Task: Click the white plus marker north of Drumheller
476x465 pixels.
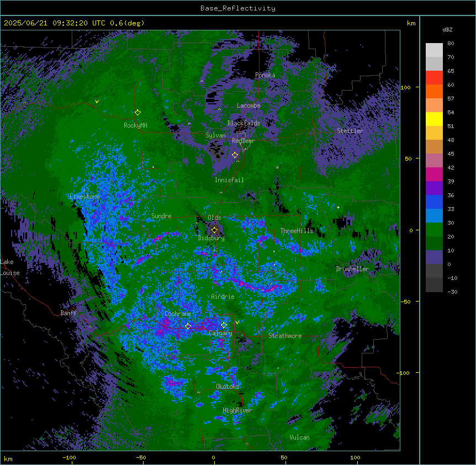Action: 338,207
